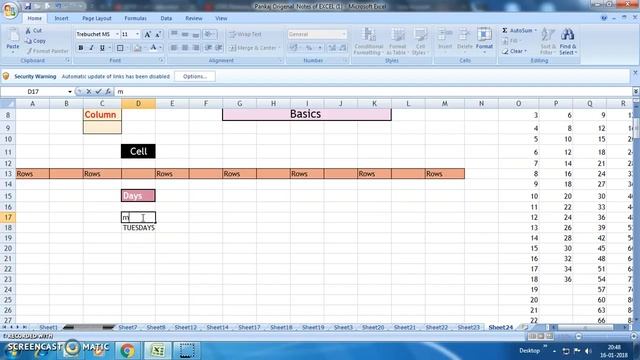Click inside the formula bar input
Screen dimensions: 640x360
click(373, 92)
